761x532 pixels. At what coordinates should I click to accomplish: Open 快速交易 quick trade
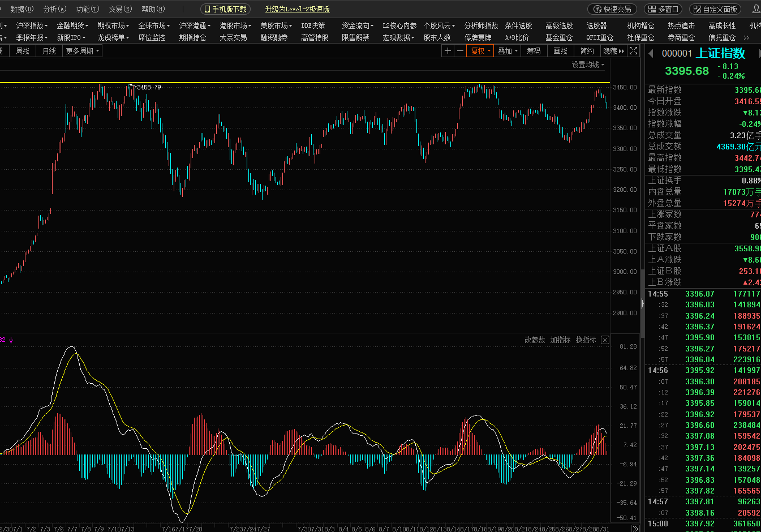[612, 9]
